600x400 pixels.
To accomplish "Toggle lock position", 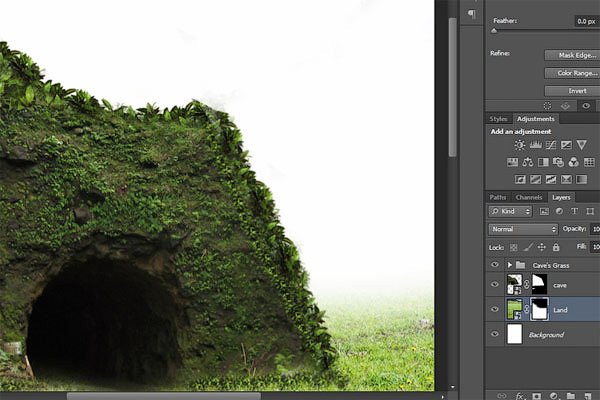I will click(542, 247).
